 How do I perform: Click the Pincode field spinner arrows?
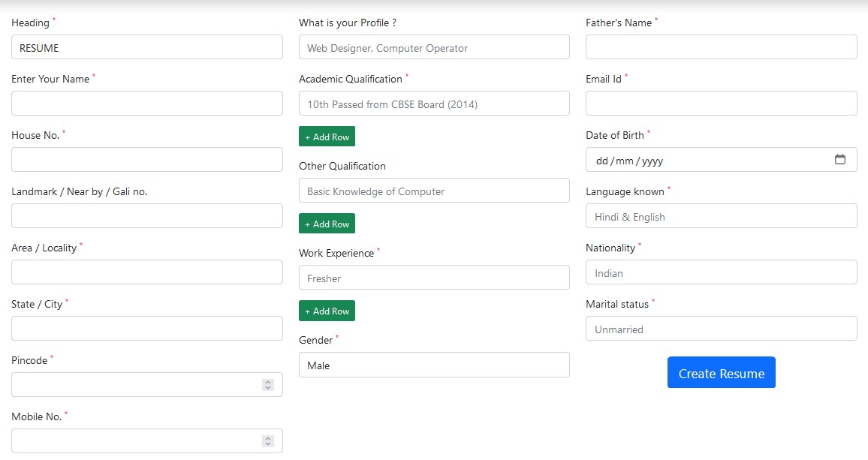click(x=268, y=385)
